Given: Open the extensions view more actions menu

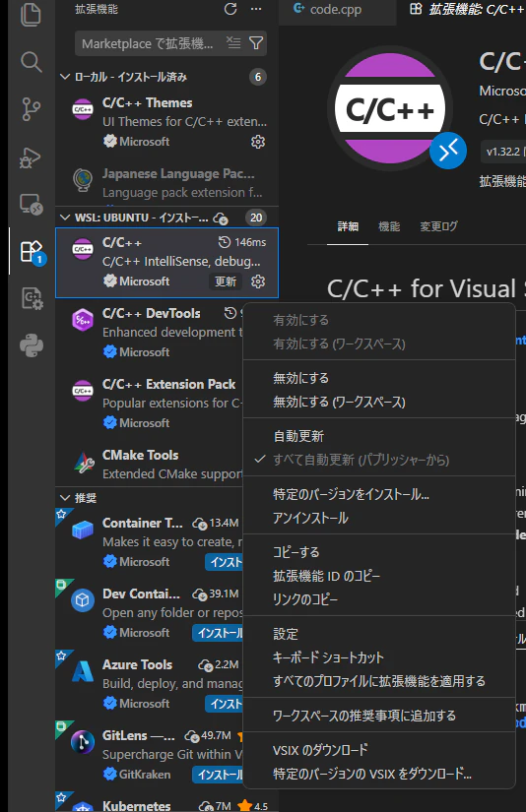Looking at the screenshot, I should 256,9.
